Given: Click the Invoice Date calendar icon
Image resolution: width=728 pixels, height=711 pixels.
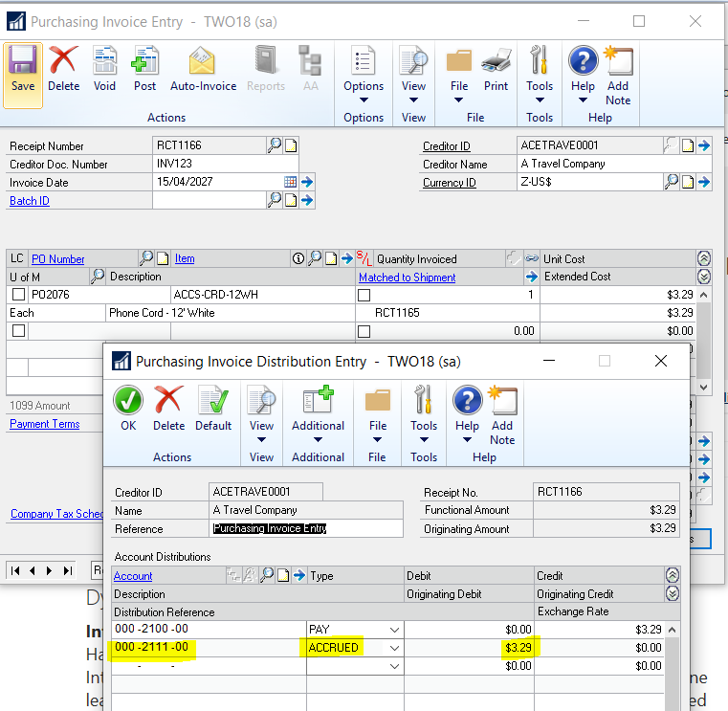Looking at the screenshot, I should [290, 182].
